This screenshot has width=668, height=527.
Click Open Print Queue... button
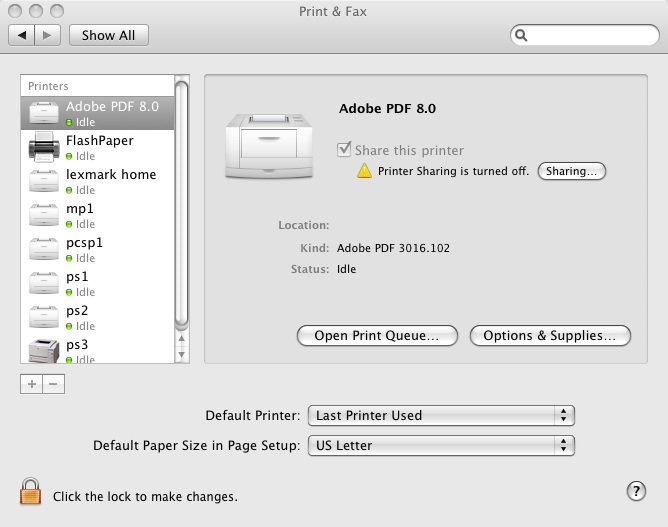377,336
